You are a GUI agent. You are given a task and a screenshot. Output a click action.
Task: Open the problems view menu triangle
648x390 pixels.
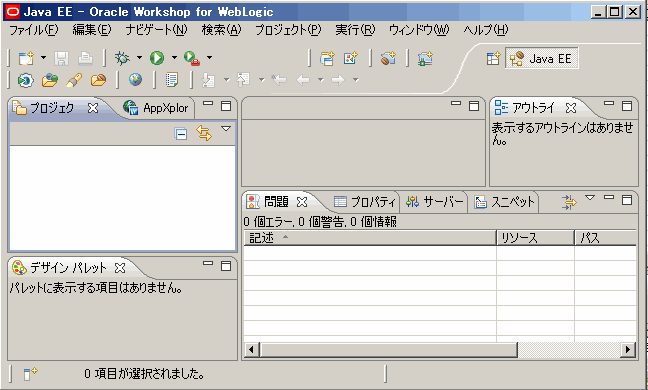[590, 197]
